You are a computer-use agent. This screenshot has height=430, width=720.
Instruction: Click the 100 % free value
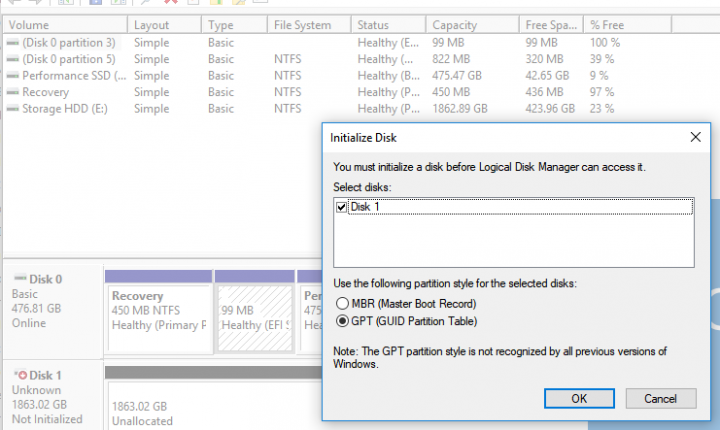point(605,43)
